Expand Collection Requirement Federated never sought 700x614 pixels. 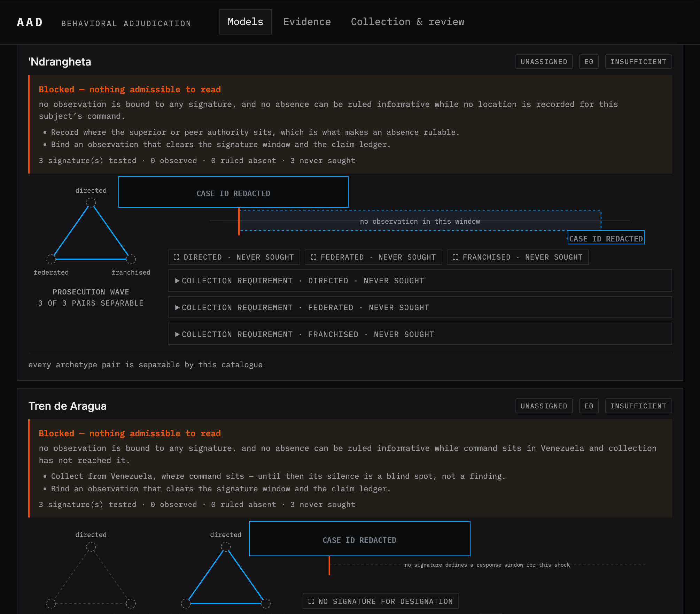(420, 307)
